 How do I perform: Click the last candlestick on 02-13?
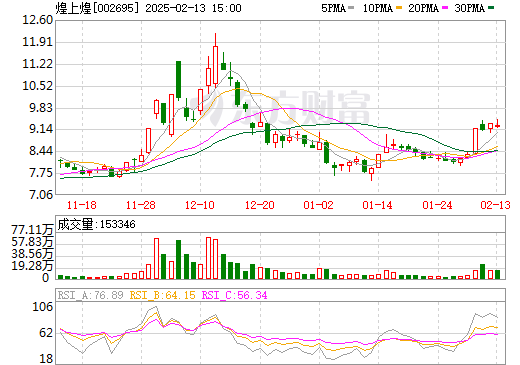point(497,126)
